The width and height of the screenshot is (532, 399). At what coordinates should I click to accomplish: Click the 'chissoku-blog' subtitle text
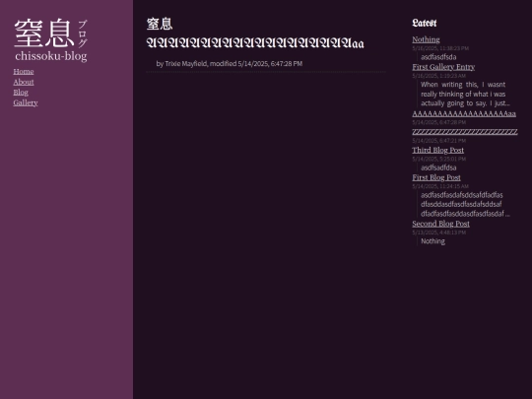51,56
